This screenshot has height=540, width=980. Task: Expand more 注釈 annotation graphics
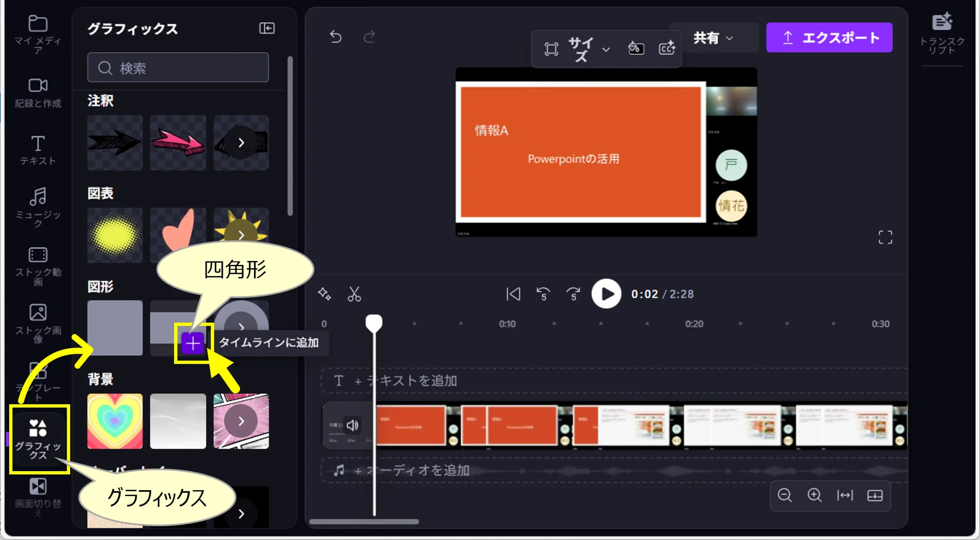[x=241, y=143]
